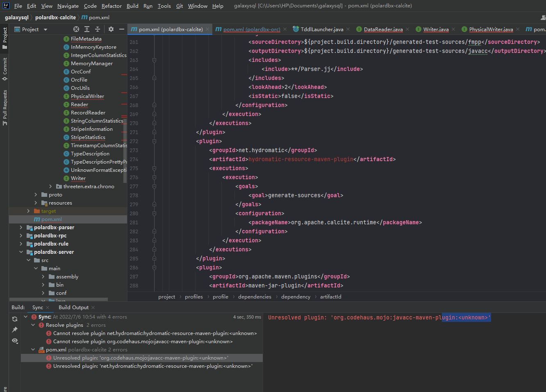Close the DataReader.java tab
546x392 pixels.
407,29
